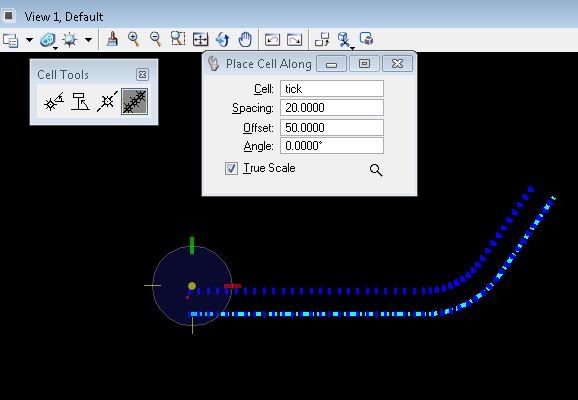The height and width of the screenshot is (400, 578).
Task: Select the Place Cell Along tool
Action: point(135,102)
